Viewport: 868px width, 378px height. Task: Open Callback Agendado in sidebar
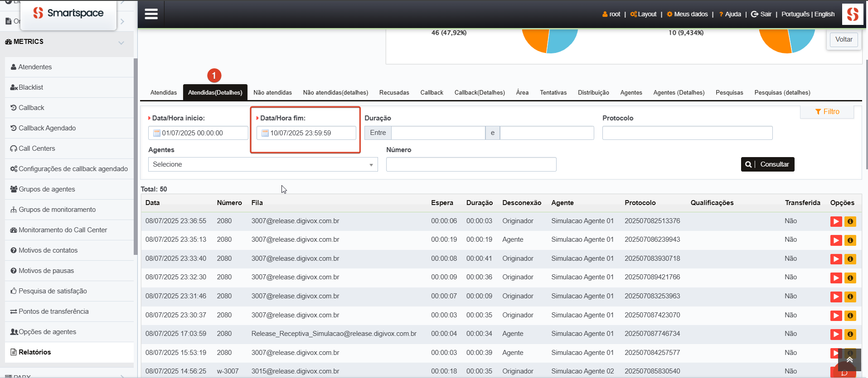pyautogui.click(x=69, y=128)
